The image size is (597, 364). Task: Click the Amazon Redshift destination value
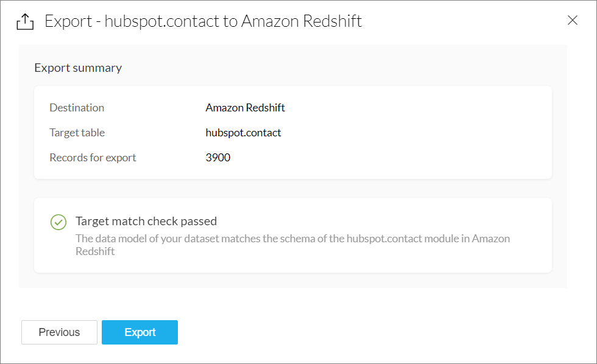(246, 108)
